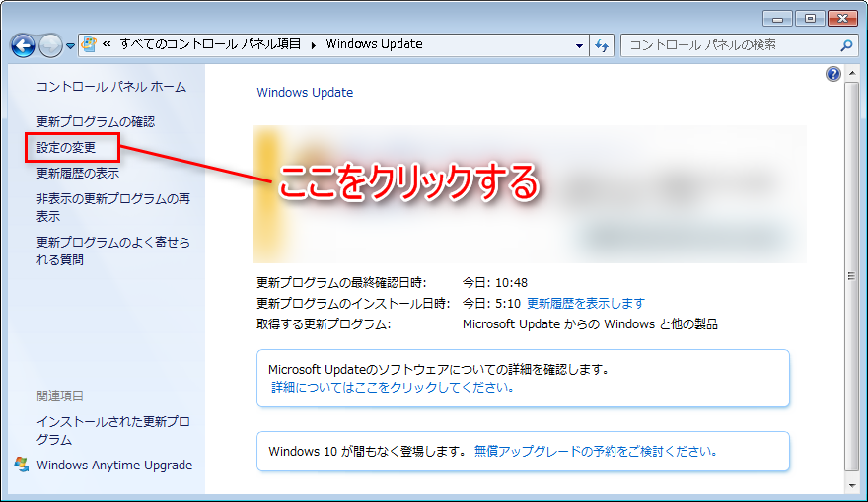Click the Forward navigation arrow button

50,45
